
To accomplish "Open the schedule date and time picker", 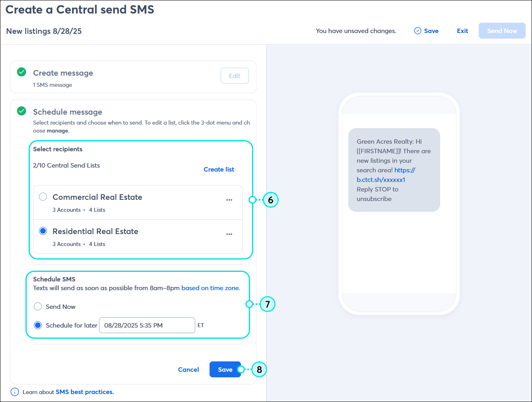I will pyautogui.click(x=147, y=325).
